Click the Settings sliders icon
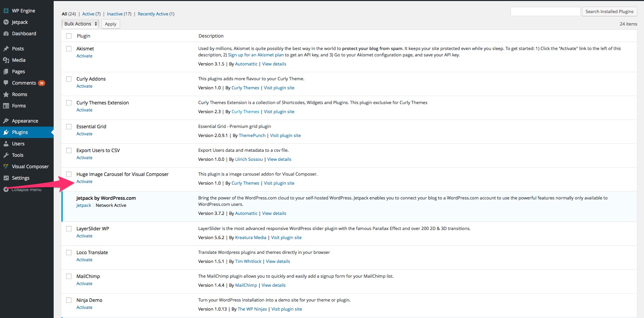 [6, 178]
